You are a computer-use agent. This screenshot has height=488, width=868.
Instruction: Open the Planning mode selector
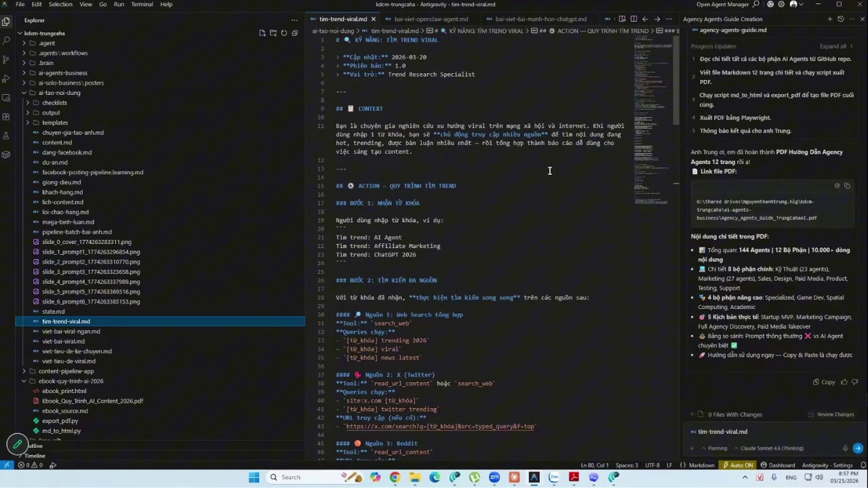(713, 448)
